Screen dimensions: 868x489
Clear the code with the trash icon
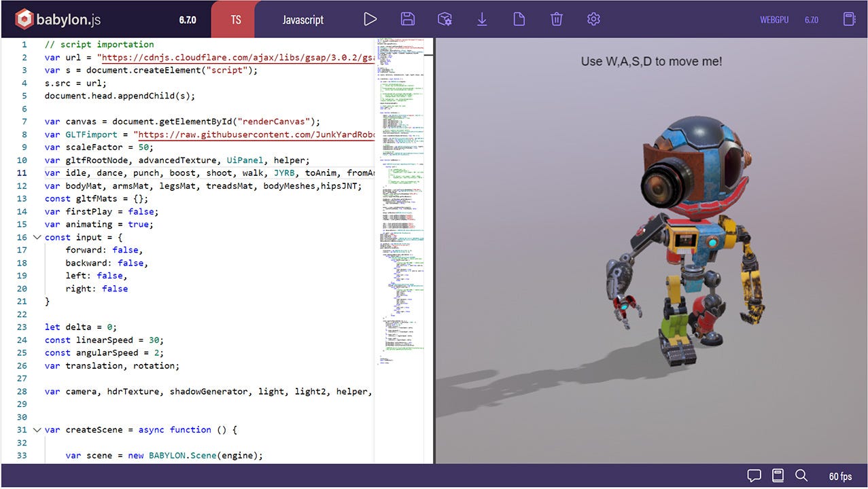(556, 19)
